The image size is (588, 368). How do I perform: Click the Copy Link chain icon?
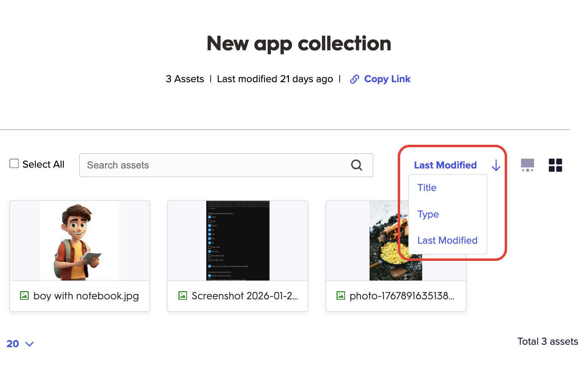(x=354, y=79)
